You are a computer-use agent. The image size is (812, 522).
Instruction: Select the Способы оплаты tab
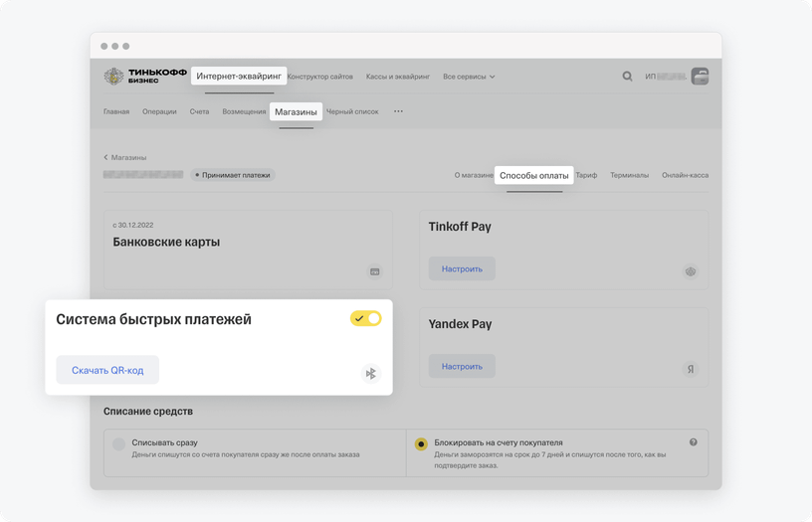534,175
